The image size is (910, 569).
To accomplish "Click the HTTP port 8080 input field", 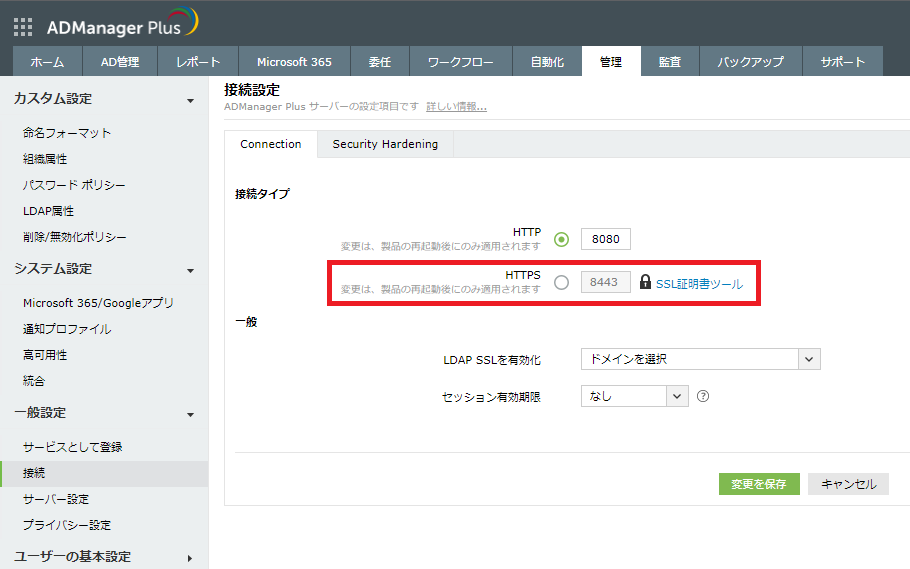I will tap(606, 240).
